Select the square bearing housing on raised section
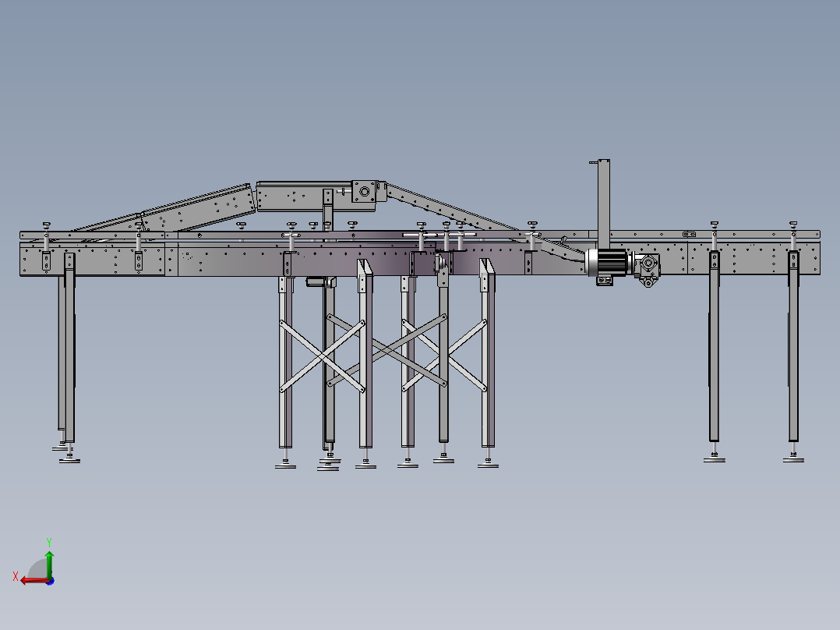The height and width of the screenshot is (630, 840). 364,191
